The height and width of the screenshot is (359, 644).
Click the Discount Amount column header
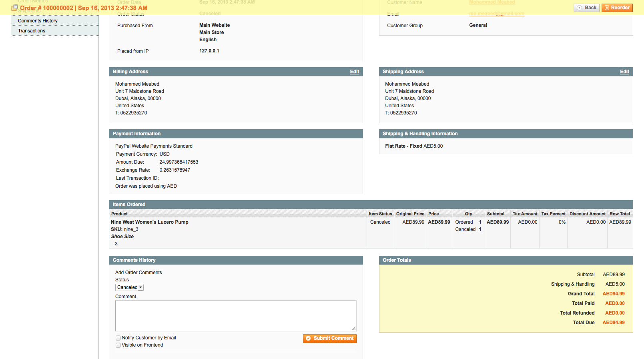pos(588,214)
